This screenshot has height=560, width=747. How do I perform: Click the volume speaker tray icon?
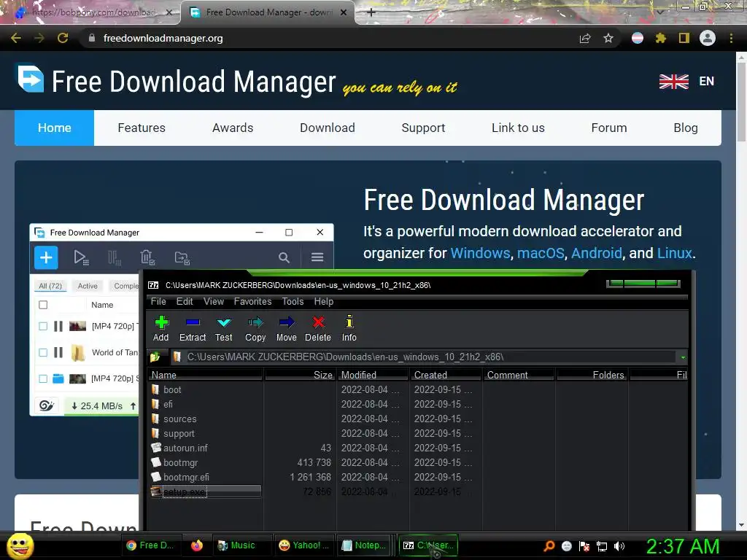point(619,546)
